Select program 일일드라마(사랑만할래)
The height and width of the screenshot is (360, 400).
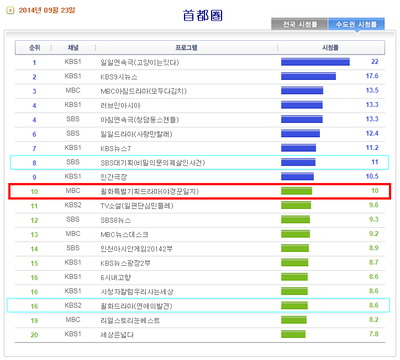[x=136, y=134]
